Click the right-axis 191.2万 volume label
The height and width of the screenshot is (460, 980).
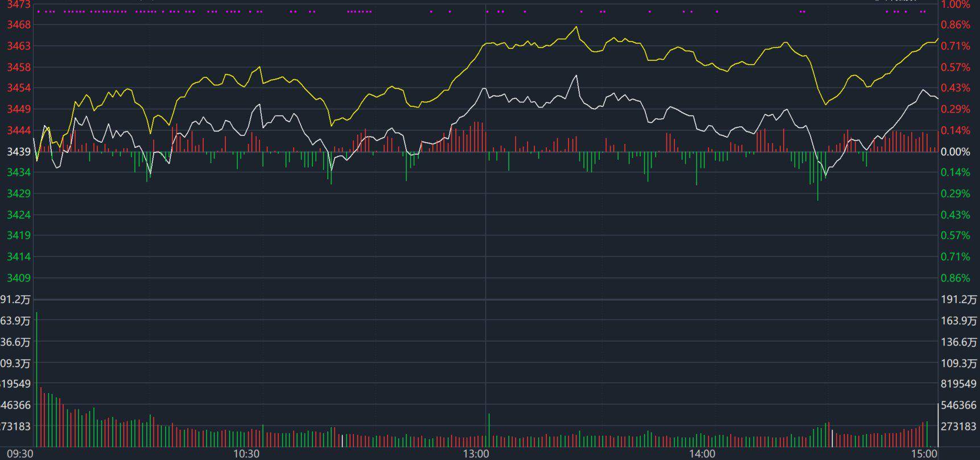point(959,300)
